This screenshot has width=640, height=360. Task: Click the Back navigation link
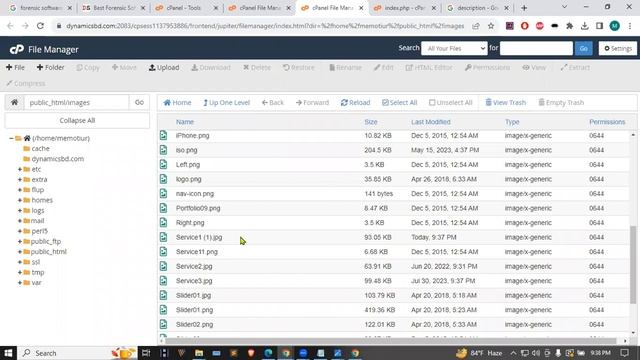click(273, 102)
